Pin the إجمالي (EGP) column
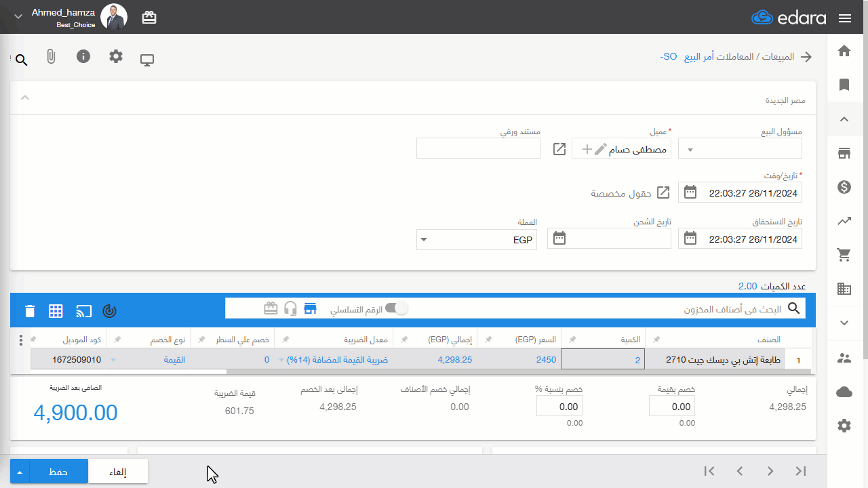Image resolution: width=868 pixels, height=488 pixels. click(405, 340)
